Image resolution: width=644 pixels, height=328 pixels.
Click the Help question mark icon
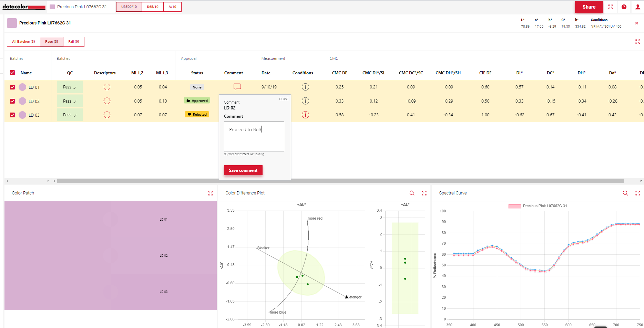[x=624, y=7]
